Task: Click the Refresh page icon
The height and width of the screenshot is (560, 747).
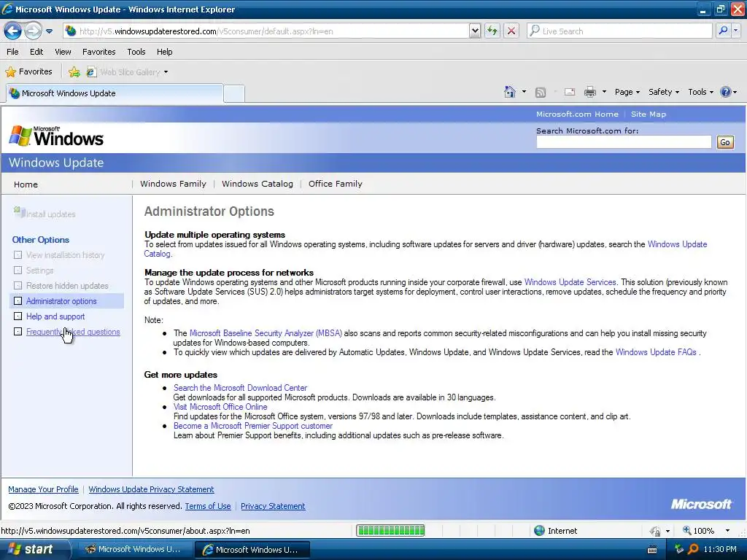Action: pyautogui.click(x=492, y=31)
